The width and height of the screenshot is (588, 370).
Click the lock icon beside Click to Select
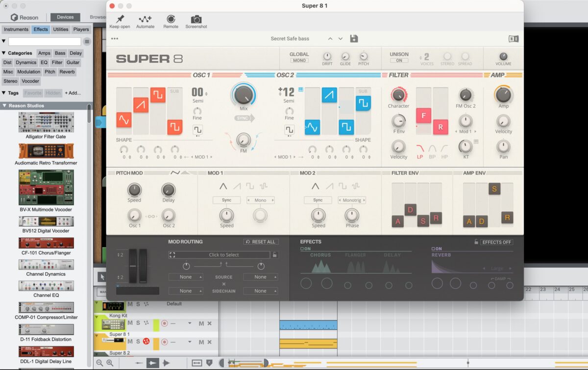click(x=275, y=254)
